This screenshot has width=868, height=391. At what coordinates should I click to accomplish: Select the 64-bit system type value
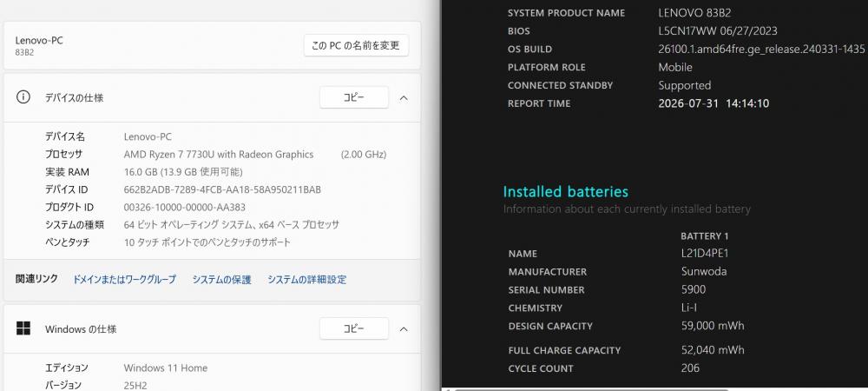[232, 225]
